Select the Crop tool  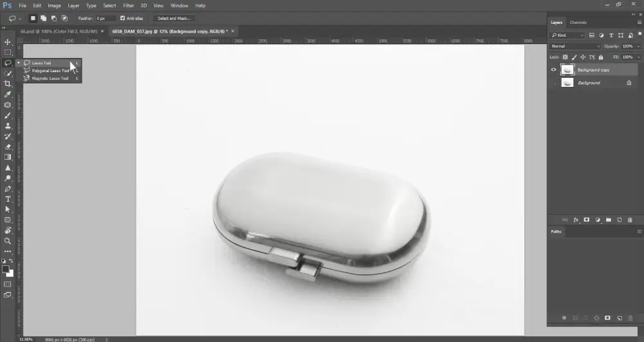pos(8,84)
